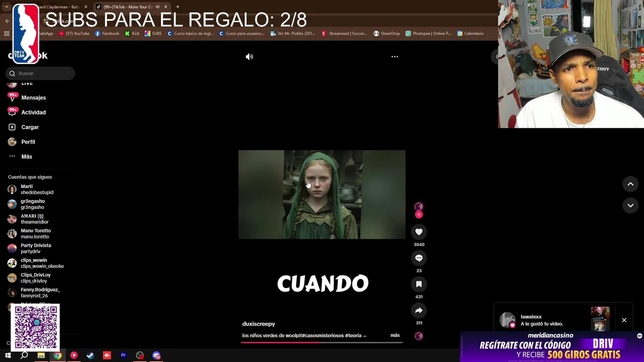Open Cargar upload page
Image resolution: width=644 pixels, height=362 pixels.
24,127
